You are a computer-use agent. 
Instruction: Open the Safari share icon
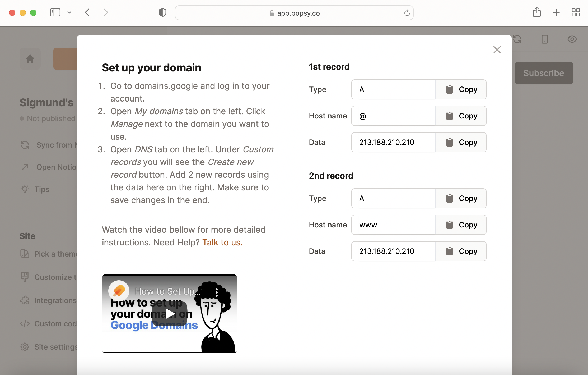point(537,12)
